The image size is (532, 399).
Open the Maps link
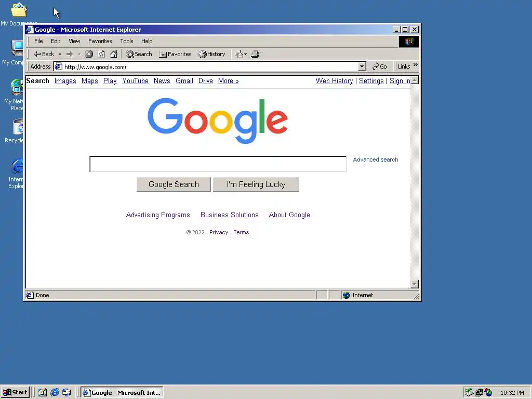pos(89,81)
